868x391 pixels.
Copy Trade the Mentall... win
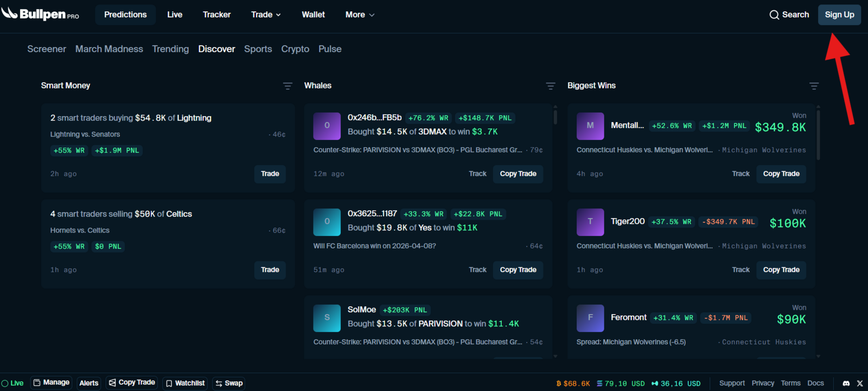(x=781, y=174)
